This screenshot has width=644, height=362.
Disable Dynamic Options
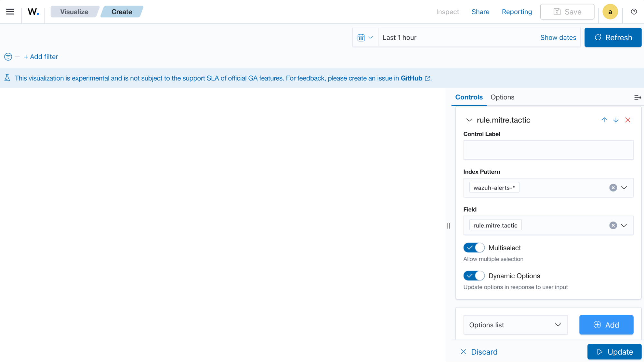(474, 276)
